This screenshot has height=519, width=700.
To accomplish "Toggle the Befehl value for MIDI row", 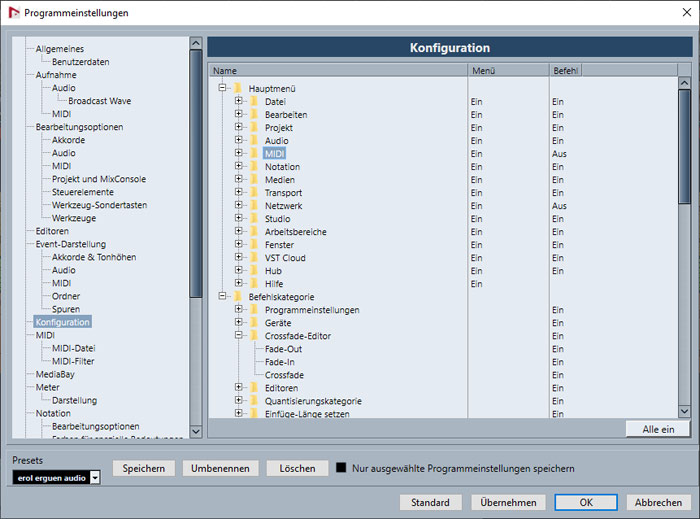I will pyautogui.click(x=559, y=154).
